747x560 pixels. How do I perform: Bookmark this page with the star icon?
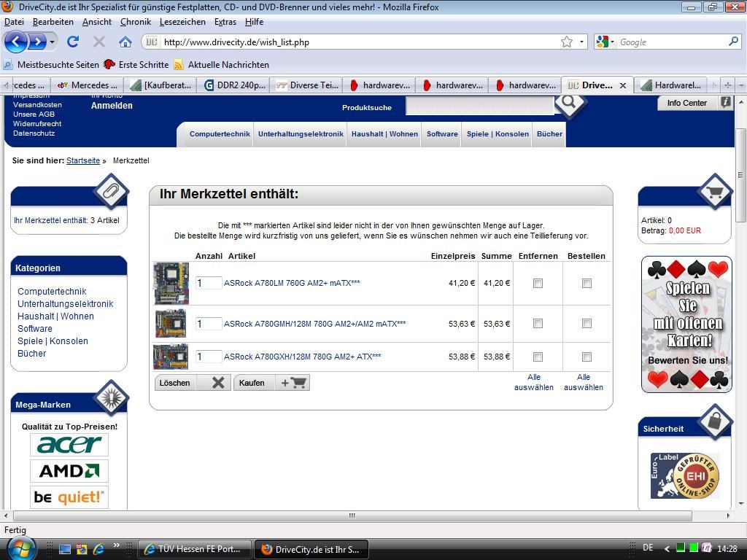tap(566, 42)
